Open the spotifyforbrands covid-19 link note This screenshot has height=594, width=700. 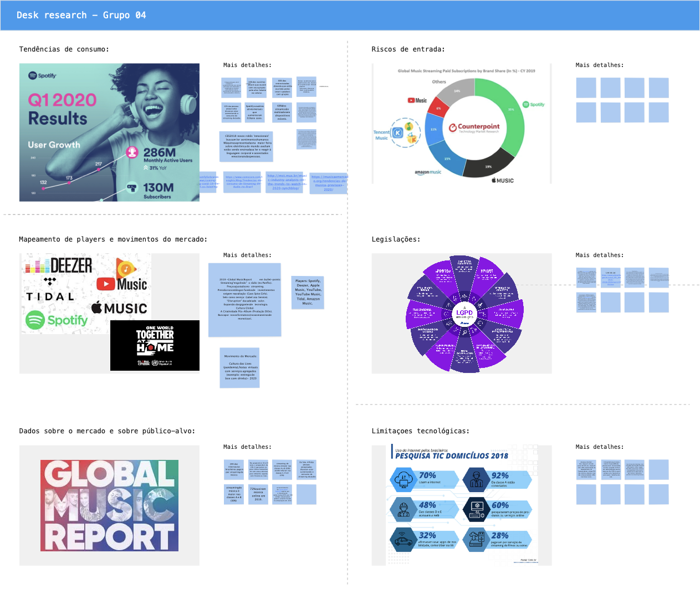tap(208, 182)
